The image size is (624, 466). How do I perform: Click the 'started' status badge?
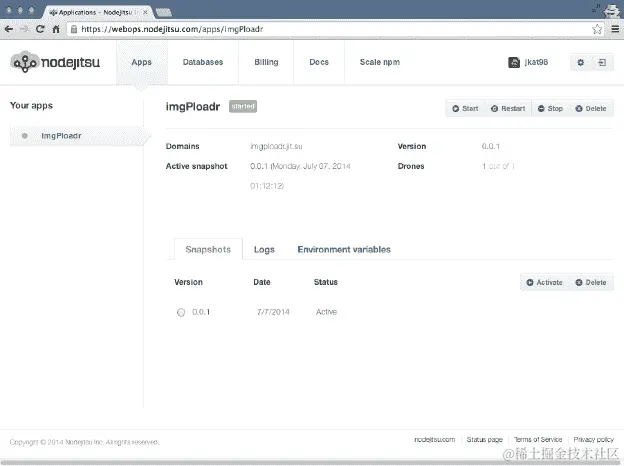click(x=243, y=107)
